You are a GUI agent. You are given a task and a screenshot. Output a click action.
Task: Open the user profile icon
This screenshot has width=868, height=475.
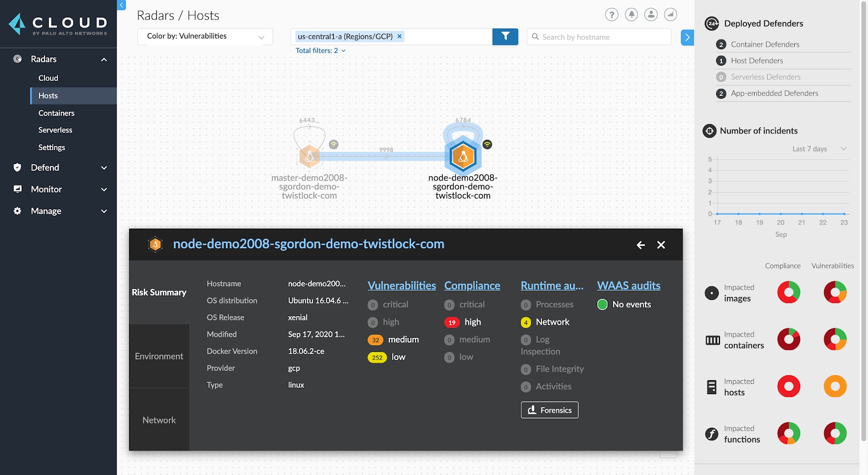coord(651,15)
